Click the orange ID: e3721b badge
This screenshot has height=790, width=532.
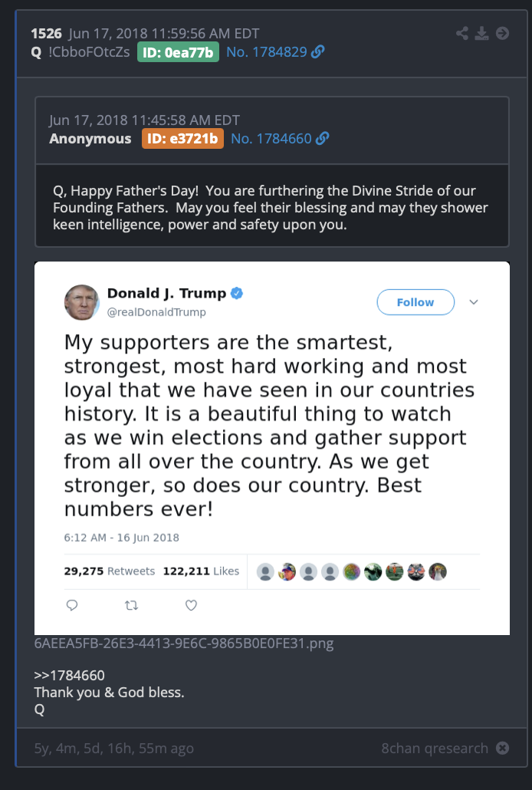tap(182, 139)
